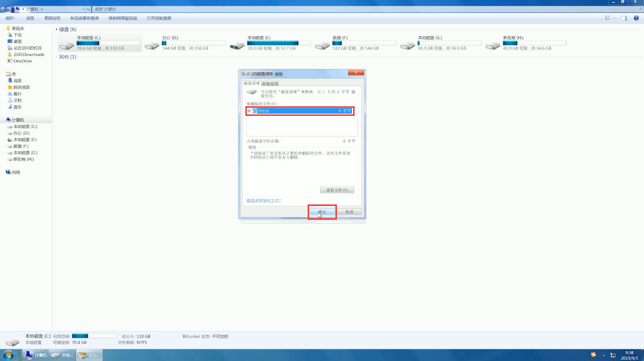Switch to 计算机 taskbar button
The width and height of the screenshot is (644, 361).
click(36, 355)
